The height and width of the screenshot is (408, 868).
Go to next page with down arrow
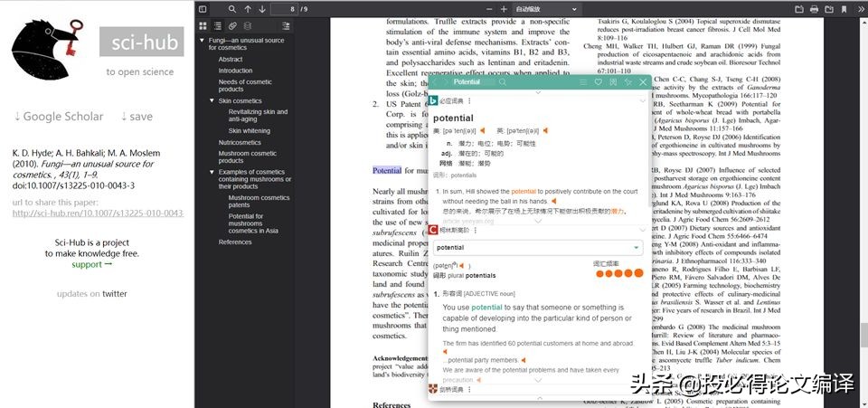262,9
